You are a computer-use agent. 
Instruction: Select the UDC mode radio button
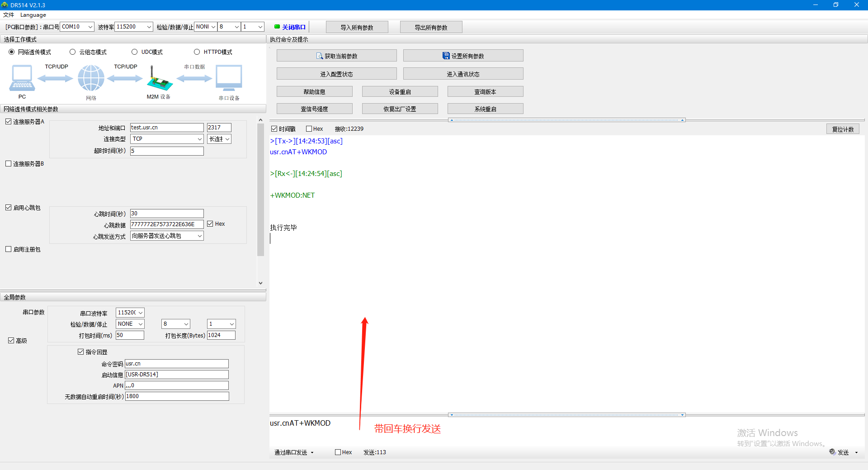[134, 52]
